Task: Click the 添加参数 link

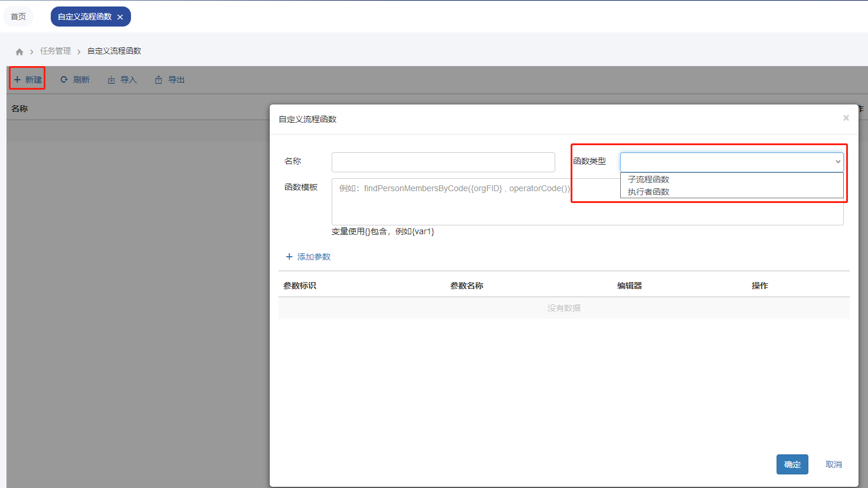Action: [313, 257]
